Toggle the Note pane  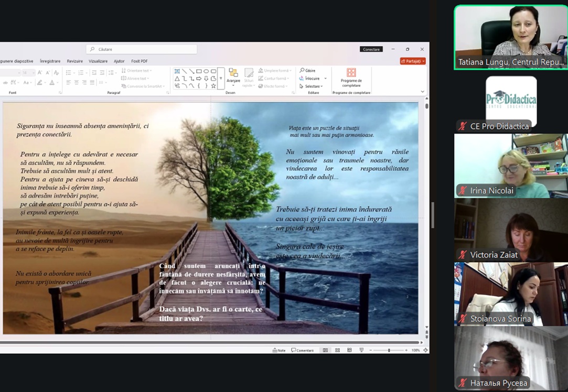point(279,350)
